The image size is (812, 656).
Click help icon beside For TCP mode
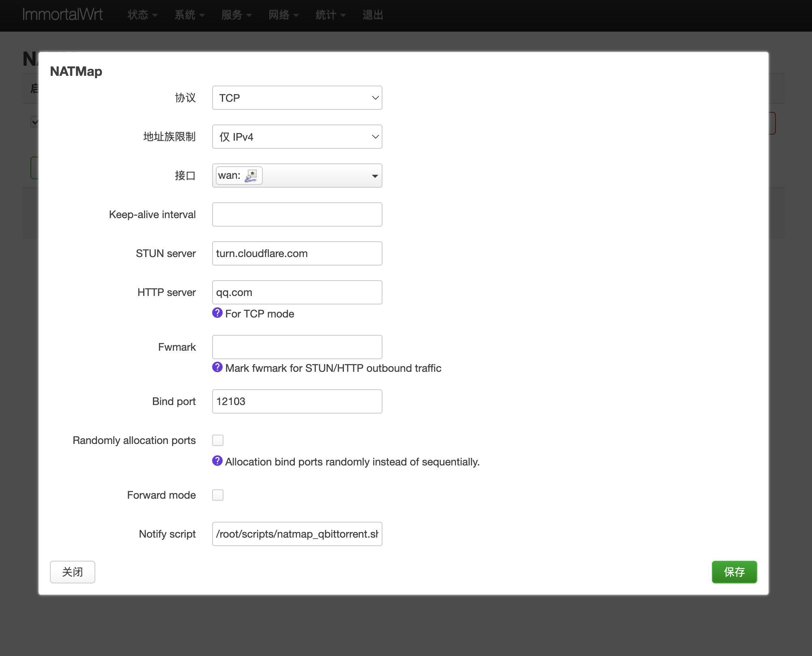217,313
